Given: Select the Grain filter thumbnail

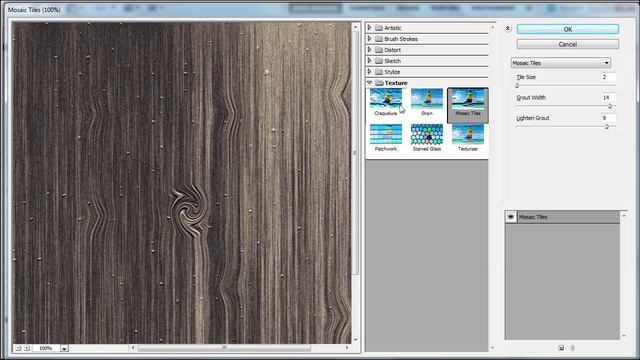Looking at the screenshot, I should [427, 102].
